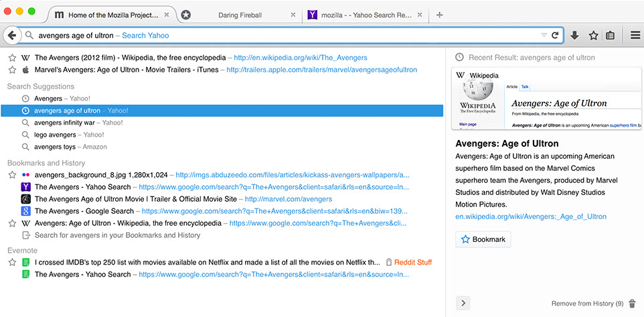Click the Bookmark button in preview panel
Viewport: 644px width, 317px height.
pyautogui.click(x=483, y=239)
